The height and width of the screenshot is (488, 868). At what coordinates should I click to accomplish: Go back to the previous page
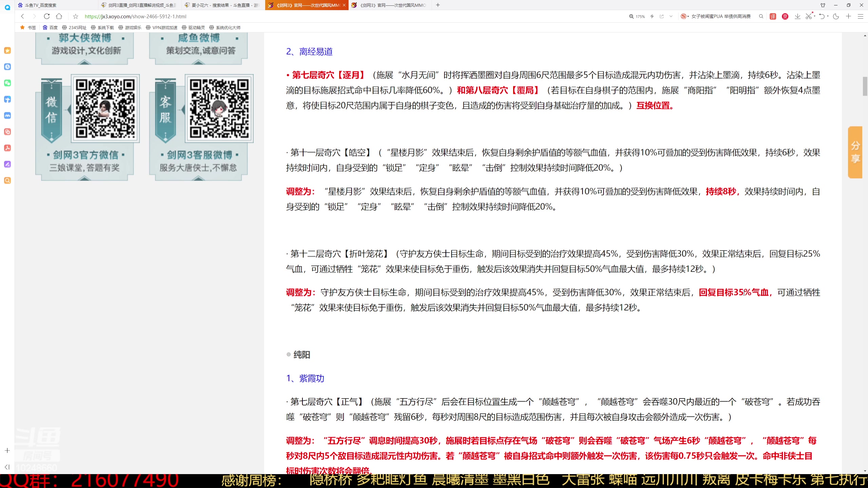[23, 16]
